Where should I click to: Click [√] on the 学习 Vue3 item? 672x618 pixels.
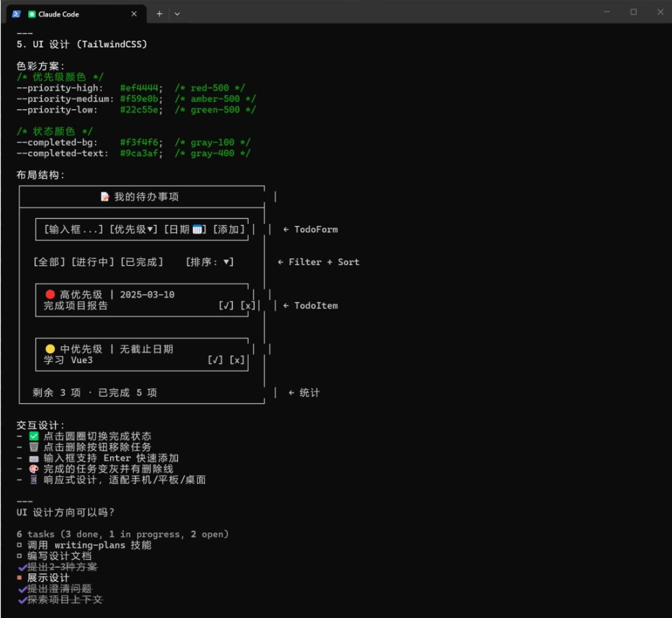tap(215, 360)
